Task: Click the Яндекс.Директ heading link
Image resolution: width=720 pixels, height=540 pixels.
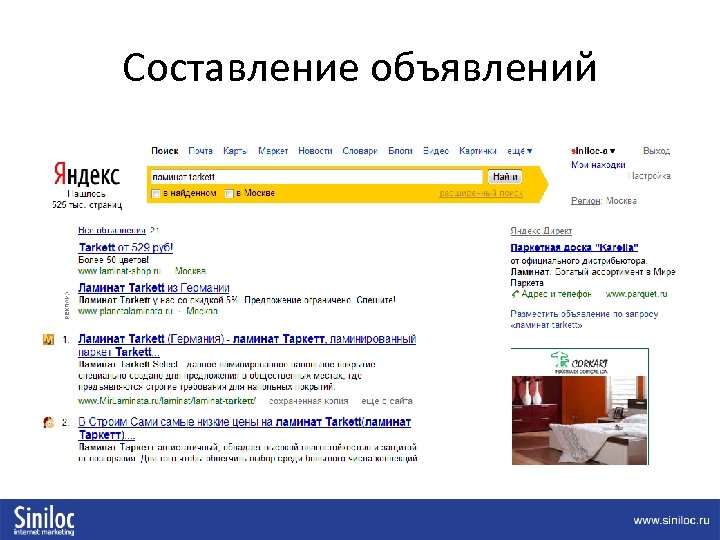Action: [x=541, y=231]
